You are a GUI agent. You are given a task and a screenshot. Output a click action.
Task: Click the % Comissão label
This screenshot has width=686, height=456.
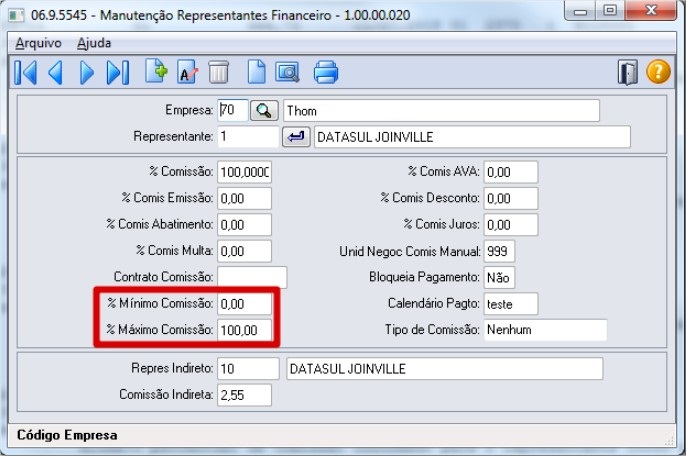(x=181, y=171)
